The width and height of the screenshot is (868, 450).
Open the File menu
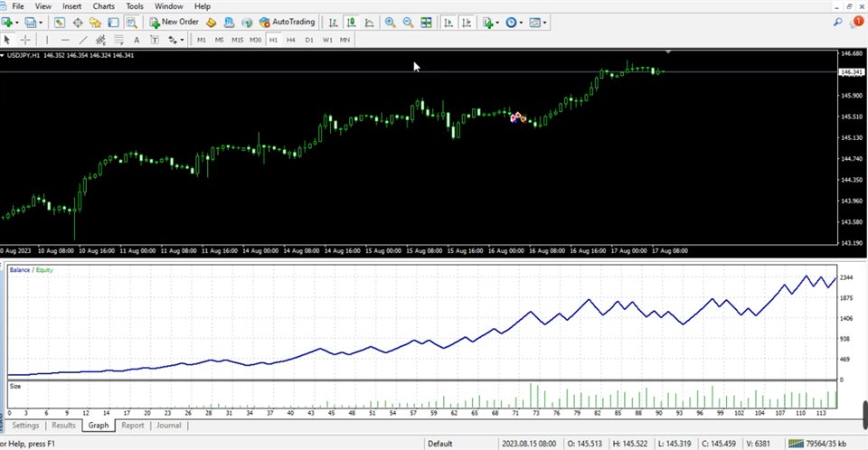click(18, 6)
